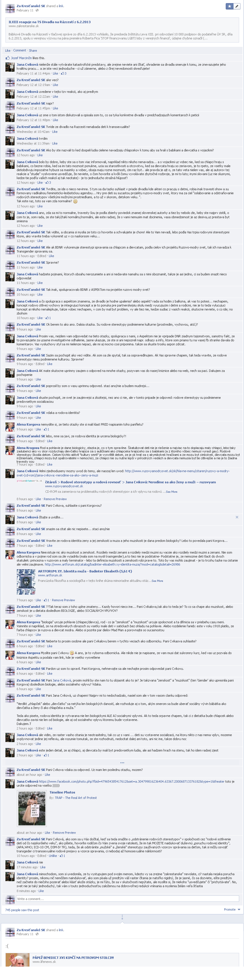
Task: Click the 745 people saw this post link
Action: click(x=22, y=910)
